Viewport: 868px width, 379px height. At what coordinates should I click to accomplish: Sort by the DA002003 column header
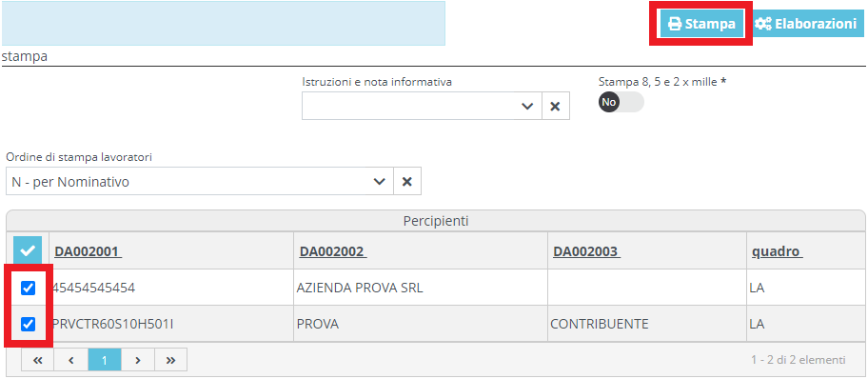[586, 251]
